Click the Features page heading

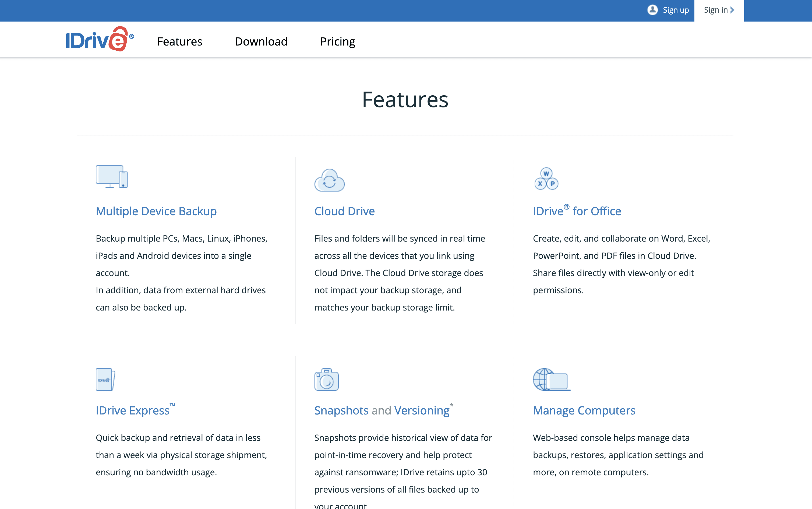point(405,100)
